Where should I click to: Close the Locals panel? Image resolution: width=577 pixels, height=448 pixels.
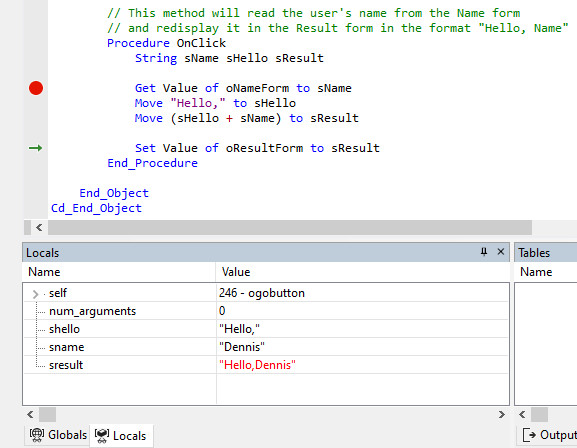(500, 252)
